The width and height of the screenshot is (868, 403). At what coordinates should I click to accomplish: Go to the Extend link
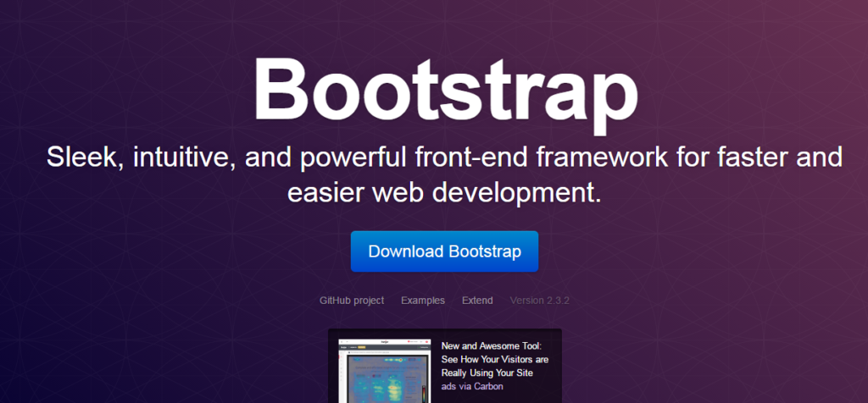[x=477, y=301]
